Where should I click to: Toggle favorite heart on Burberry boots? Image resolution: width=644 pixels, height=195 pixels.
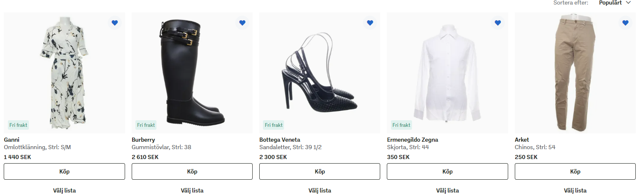242,23
